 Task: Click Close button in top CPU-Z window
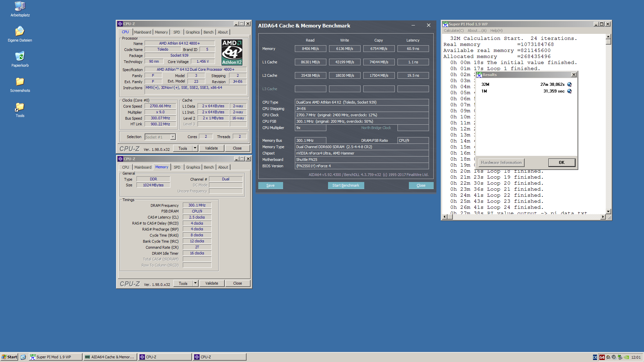coord(237,148)
